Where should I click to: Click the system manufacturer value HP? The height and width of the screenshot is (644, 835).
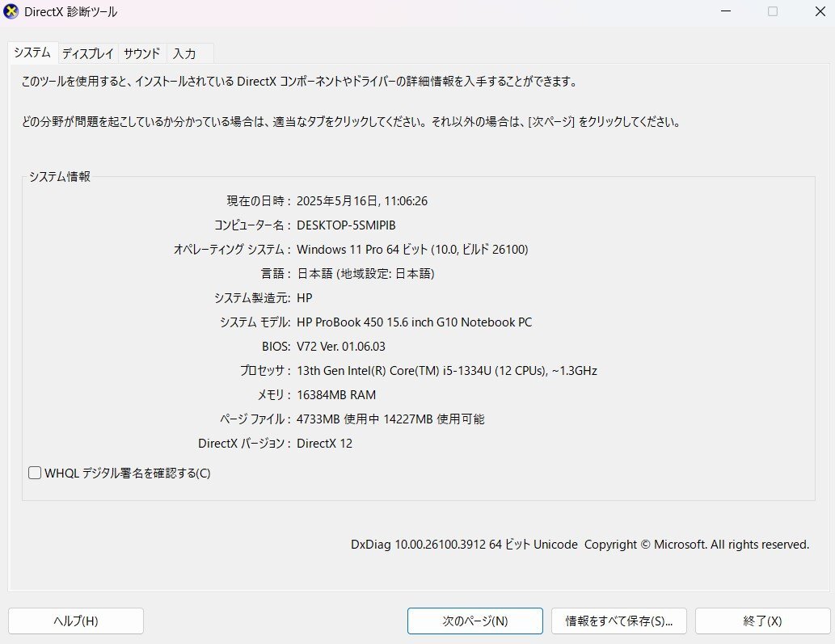click(305, 298)
